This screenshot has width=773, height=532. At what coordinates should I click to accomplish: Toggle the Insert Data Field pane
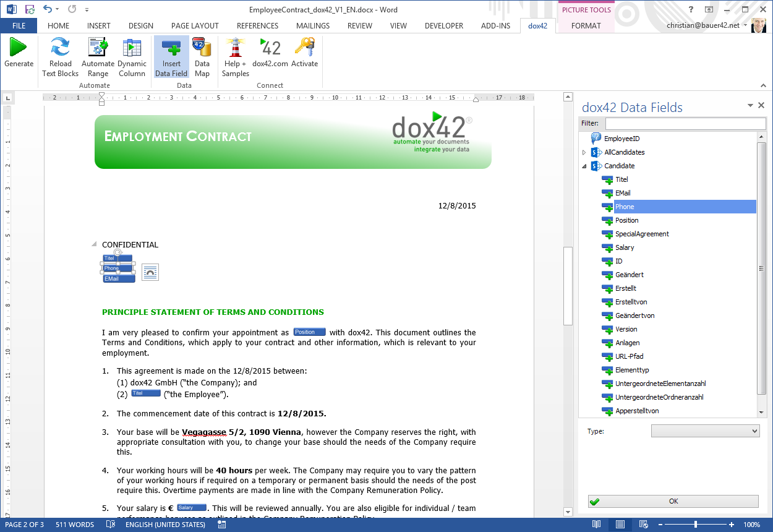(x=171, y=57)
